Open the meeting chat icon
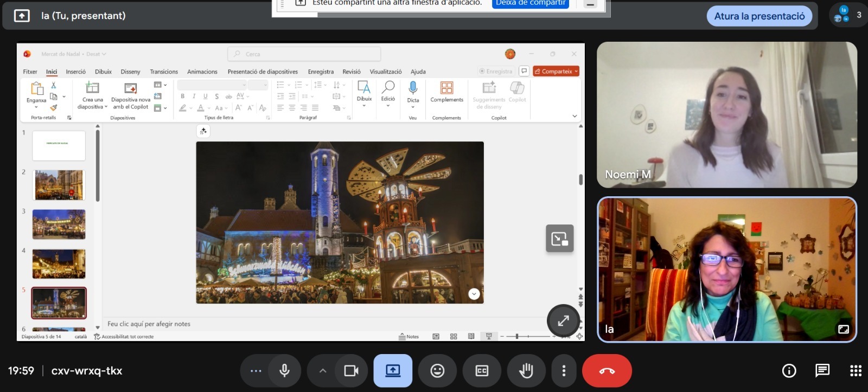The height and width of the screenshot is (392, 868). [822, 371]
